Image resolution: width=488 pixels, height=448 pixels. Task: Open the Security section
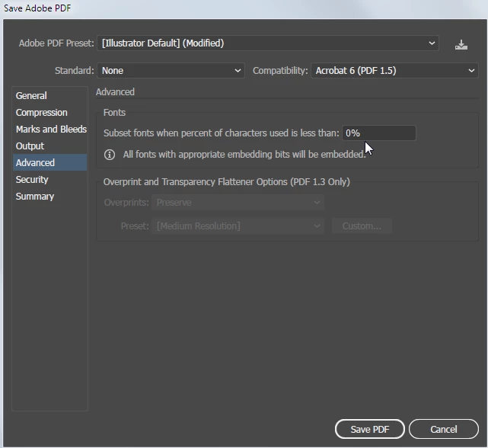click(x=49, y=180)
